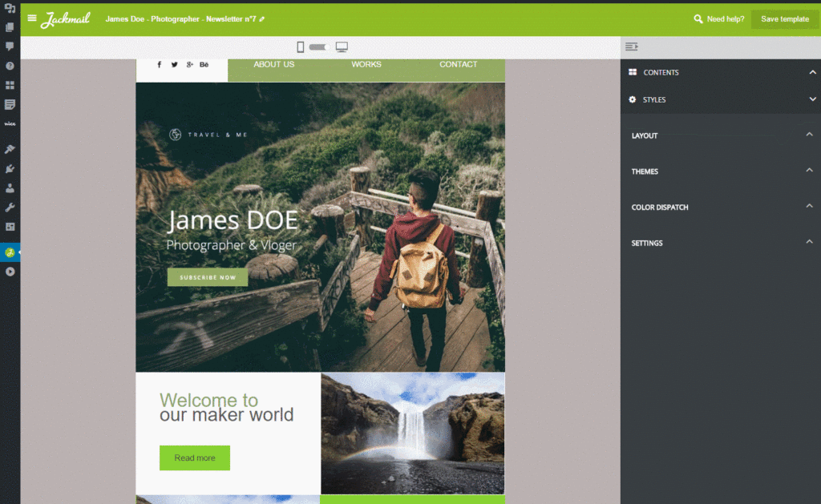This screenshot has height=504, width=821.
Task: Select the LAYOUT heading
Action: 645,135
